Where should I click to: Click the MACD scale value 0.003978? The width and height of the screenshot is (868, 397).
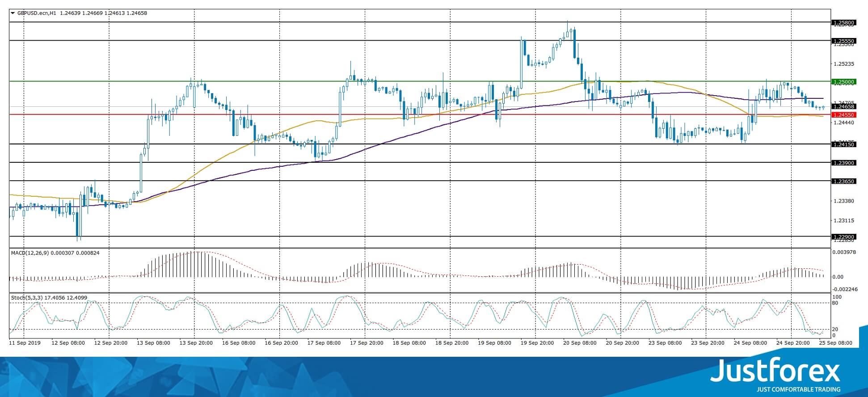point(843,252)
